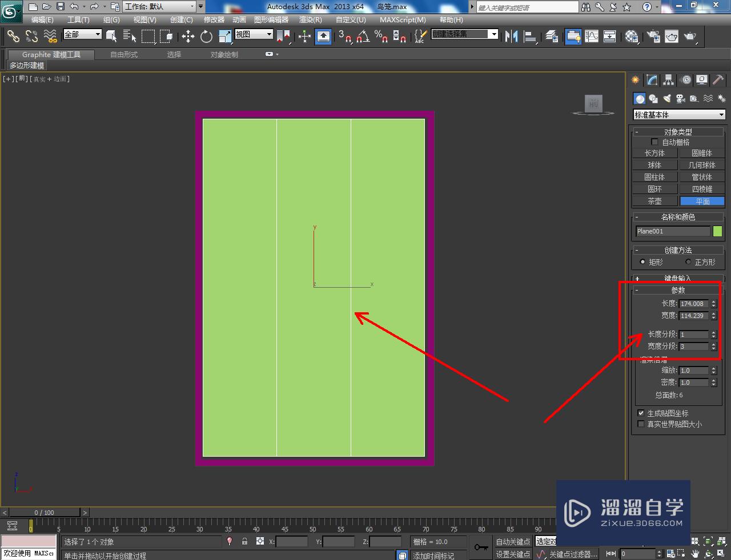Screen dimensions: 731x560
Task: Switch to the Motion panel tab
Action: 685,80
